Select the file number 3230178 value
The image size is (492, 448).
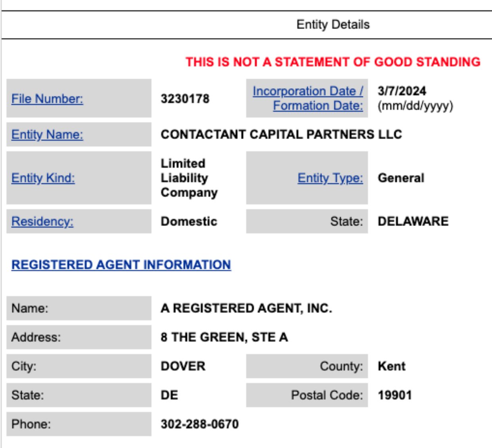click(x=185, y=99)
